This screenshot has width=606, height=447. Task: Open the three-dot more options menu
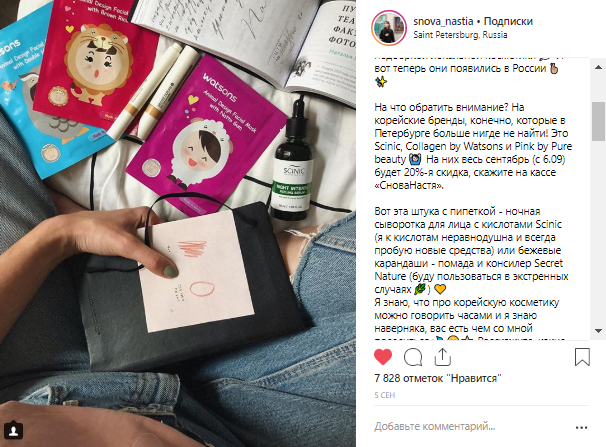tap(581, 427)
